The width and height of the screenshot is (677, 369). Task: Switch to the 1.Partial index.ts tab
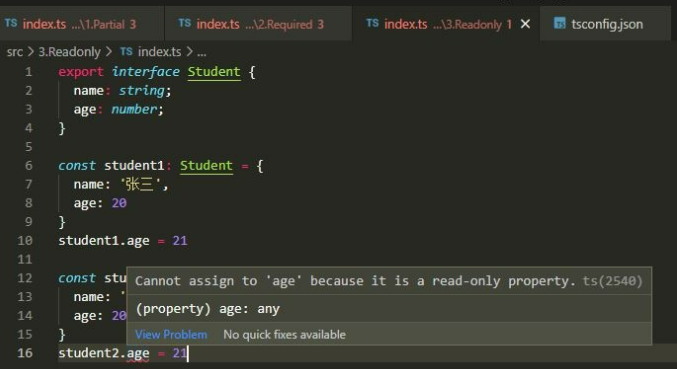[x=82, y=24]
